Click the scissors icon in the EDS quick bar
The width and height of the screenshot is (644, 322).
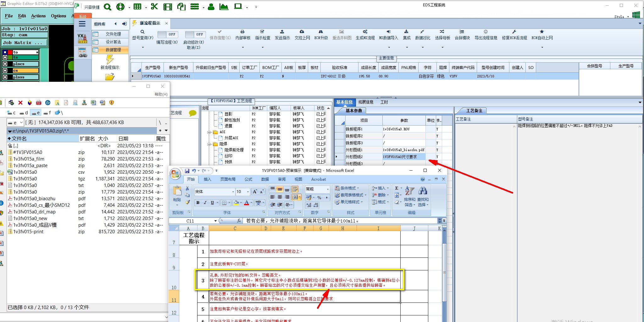click(x=154, y=7)
